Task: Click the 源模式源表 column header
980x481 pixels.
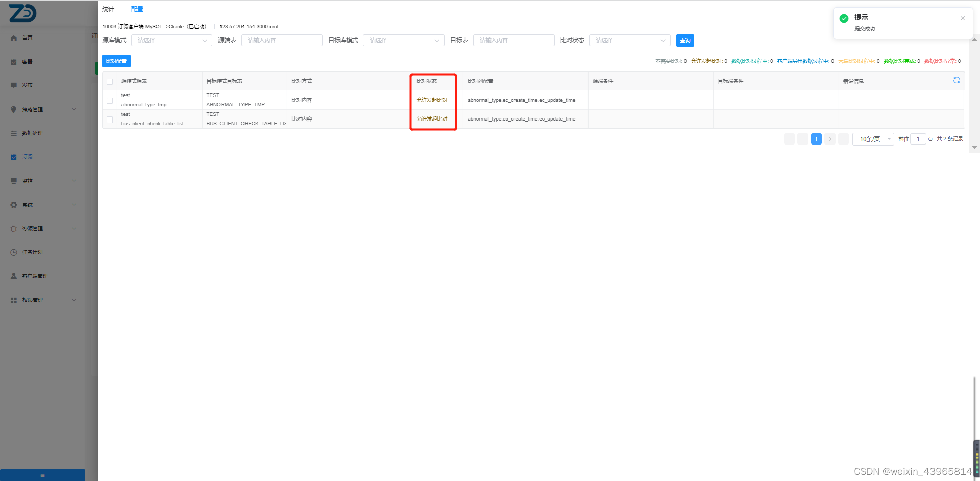Action: pyautogui.click(x=134, y=81)
